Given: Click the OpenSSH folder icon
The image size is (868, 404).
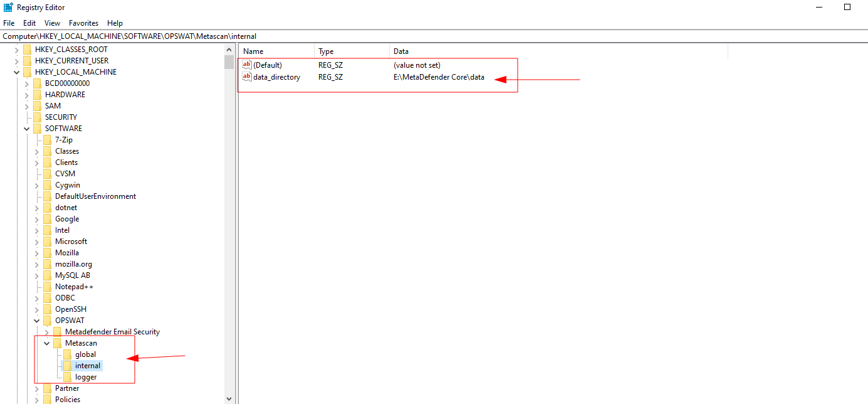Looking at the screenshot, I should [47, 309].
